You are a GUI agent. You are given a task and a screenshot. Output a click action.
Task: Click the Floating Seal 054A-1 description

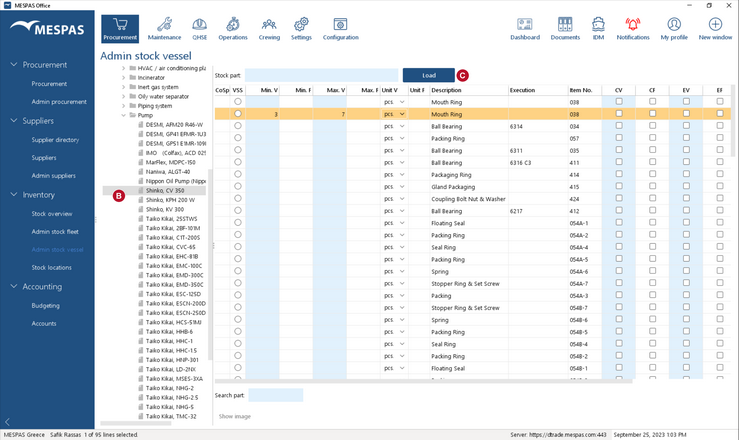click(448, 223)
